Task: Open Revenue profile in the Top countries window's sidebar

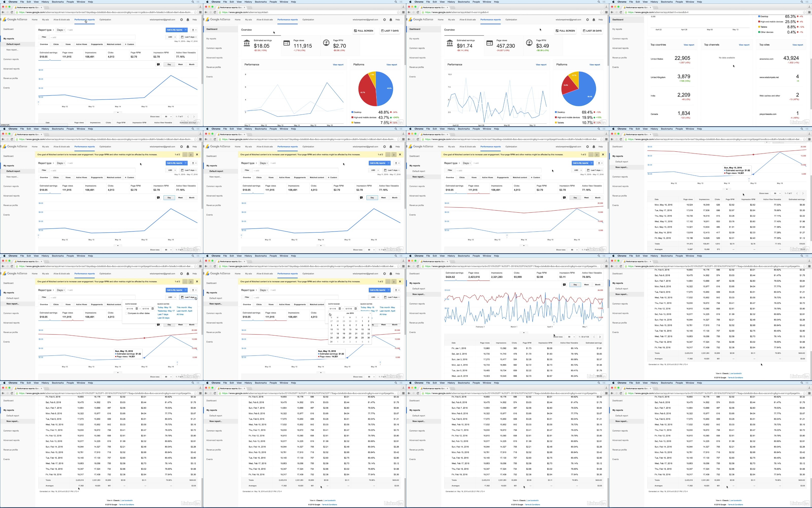Action: [x=619, y=57]
